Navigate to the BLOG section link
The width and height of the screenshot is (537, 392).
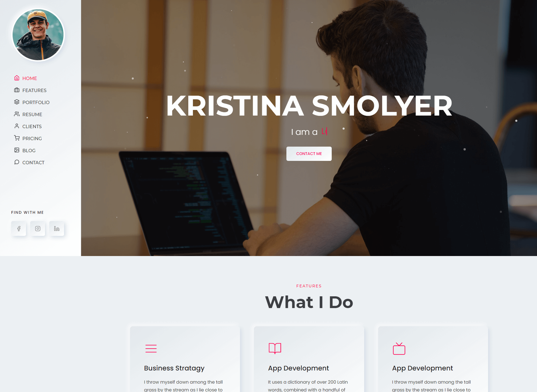tap(28, 150)
